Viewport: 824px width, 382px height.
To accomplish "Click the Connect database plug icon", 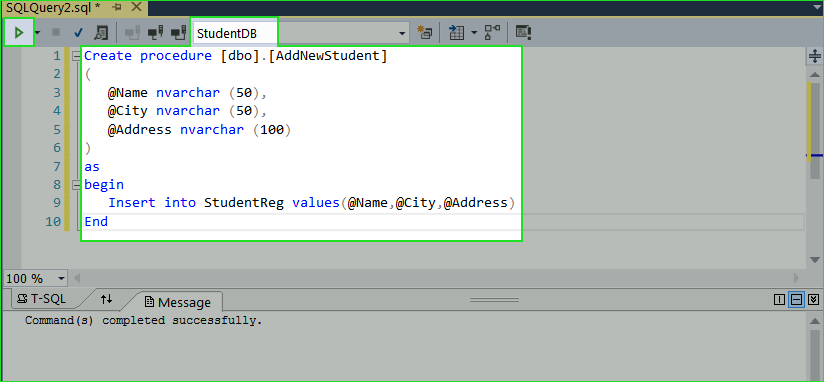I will pos(132,33).
